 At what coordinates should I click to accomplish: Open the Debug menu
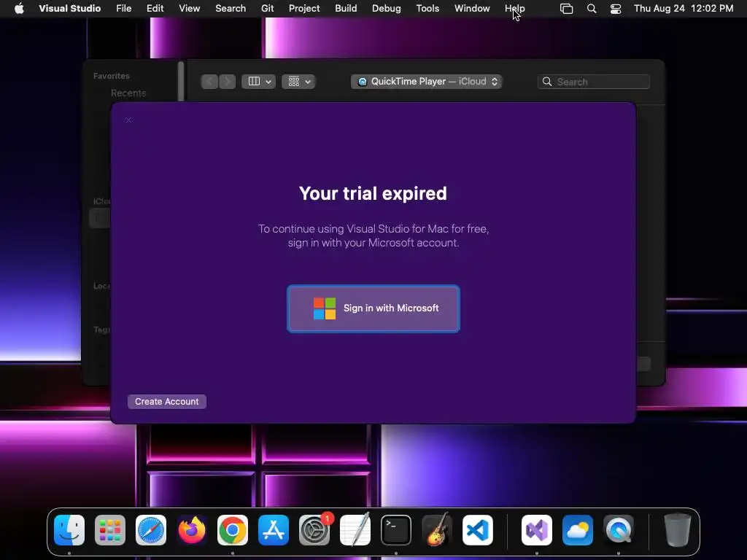[x=387, y=9]
